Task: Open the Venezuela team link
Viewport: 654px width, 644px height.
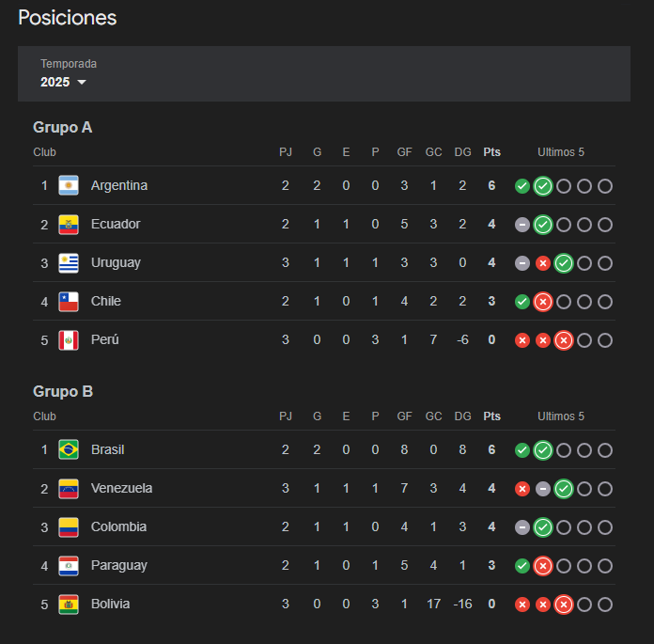Action: click(121, 488)
